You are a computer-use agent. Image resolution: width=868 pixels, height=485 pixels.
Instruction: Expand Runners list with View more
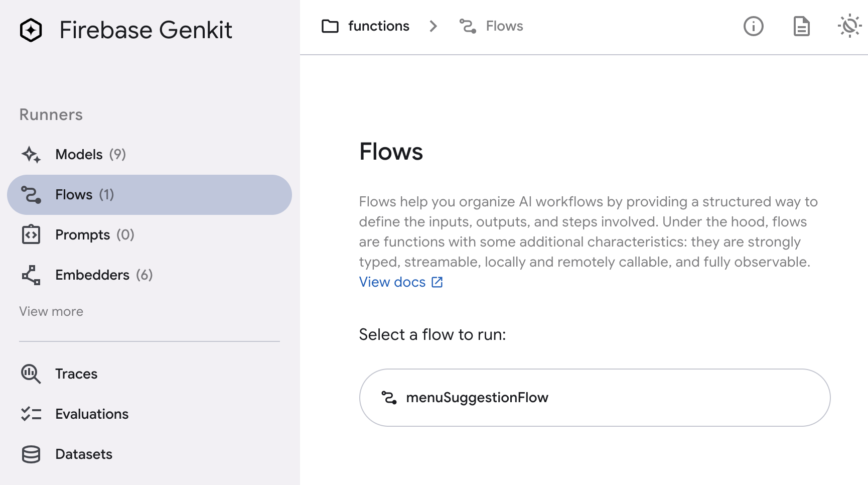click(51, 312)
